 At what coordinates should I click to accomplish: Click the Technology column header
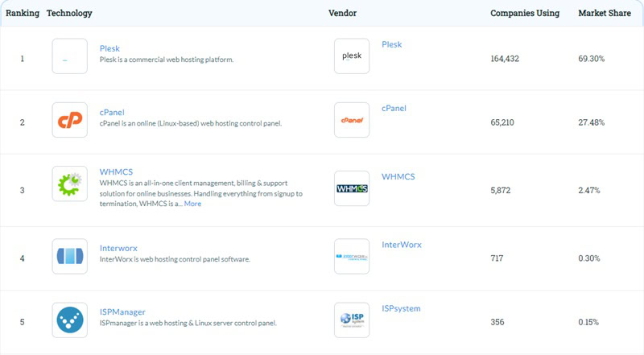(69, 13)
